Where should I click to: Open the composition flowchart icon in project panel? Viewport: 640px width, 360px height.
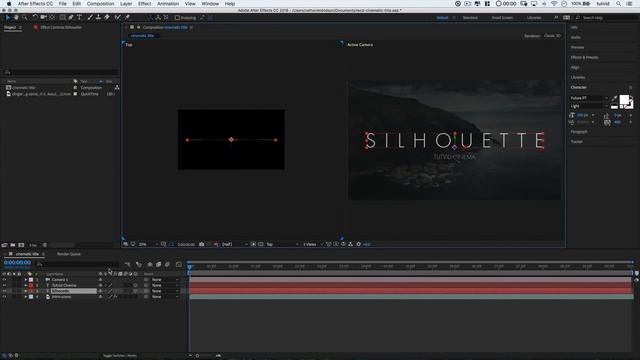click(117, 87)
